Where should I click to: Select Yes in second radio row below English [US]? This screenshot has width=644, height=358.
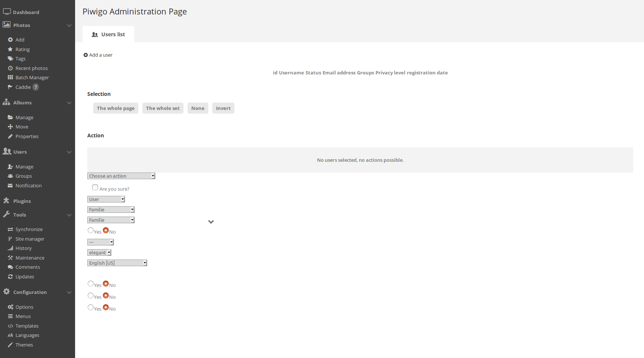pos(91,295)
